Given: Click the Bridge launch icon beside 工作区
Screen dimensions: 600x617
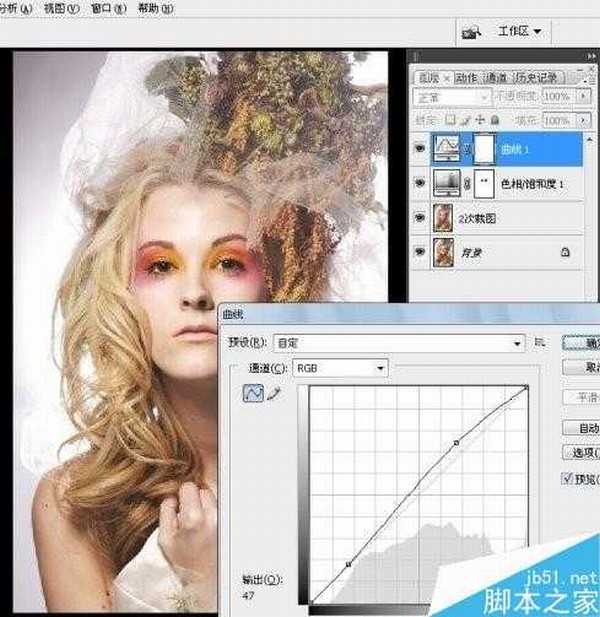Looking at the screenshot, I should [x=471, y=32].
